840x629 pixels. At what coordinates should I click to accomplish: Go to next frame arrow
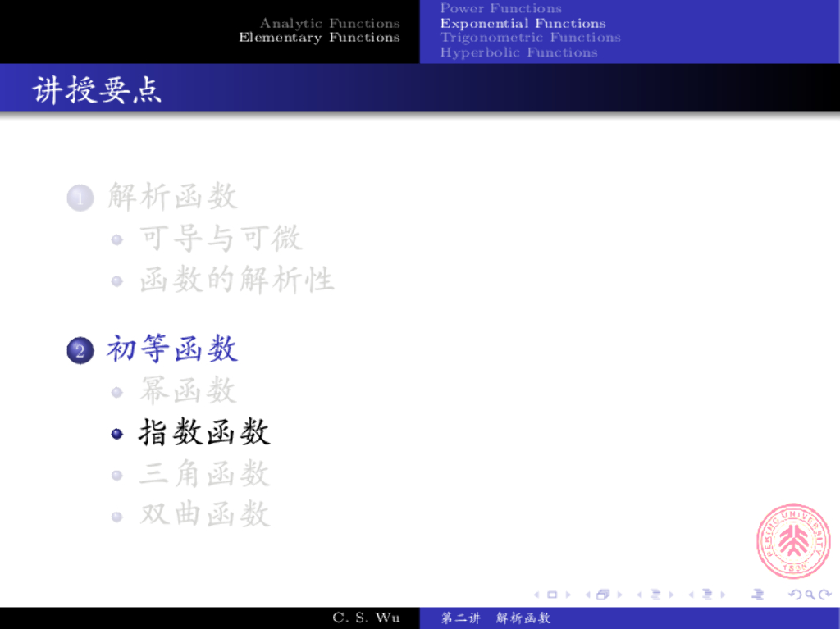[x=620, y=595]
